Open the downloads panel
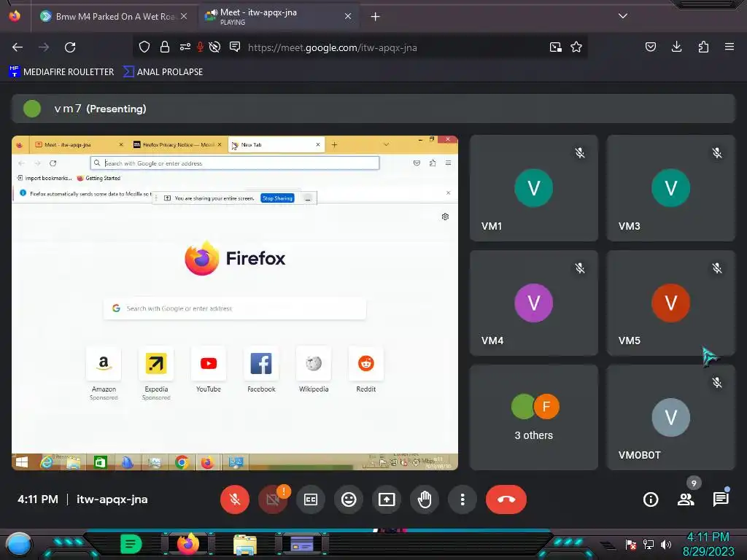The width and height of the screenshot is (747, 560). (676, 47)
